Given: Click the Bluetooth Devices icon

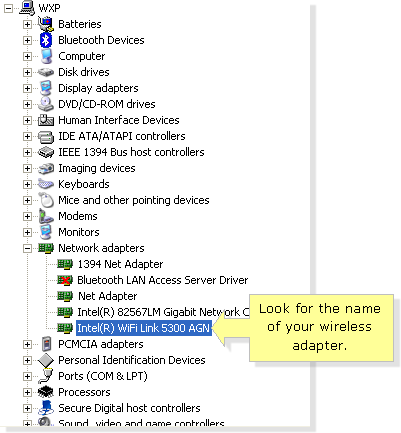Looking at the screenshot, I should pyautogui.click(x=46, y=40).
